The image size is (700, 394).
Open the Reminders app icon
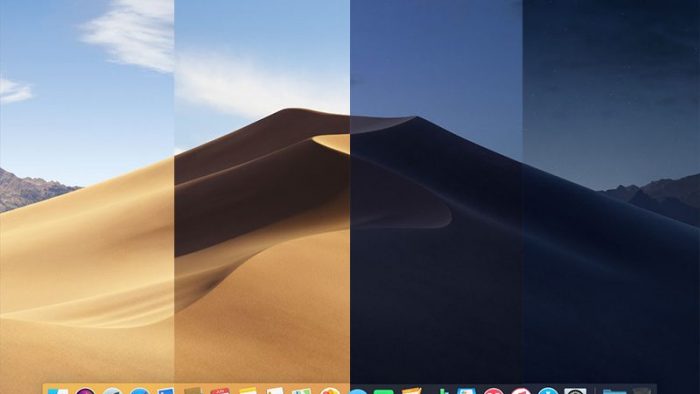[275, 391]
